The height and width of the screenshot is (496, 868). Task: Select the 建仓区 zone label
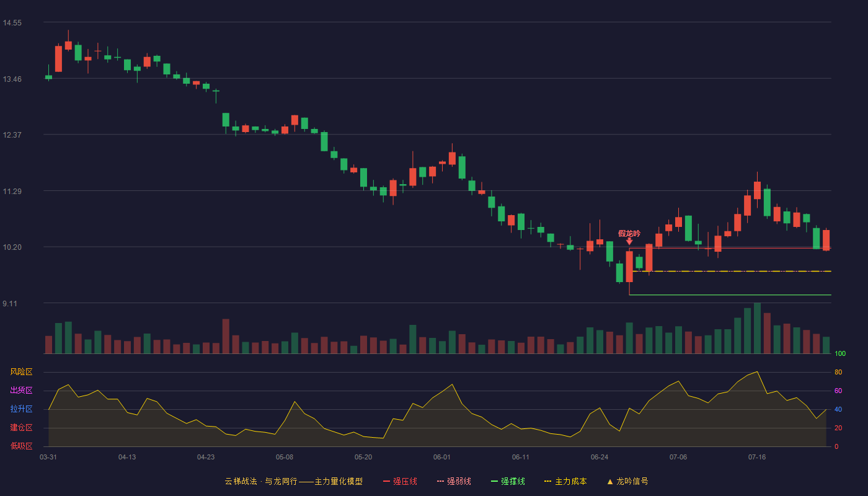click(x=21, y=428)
